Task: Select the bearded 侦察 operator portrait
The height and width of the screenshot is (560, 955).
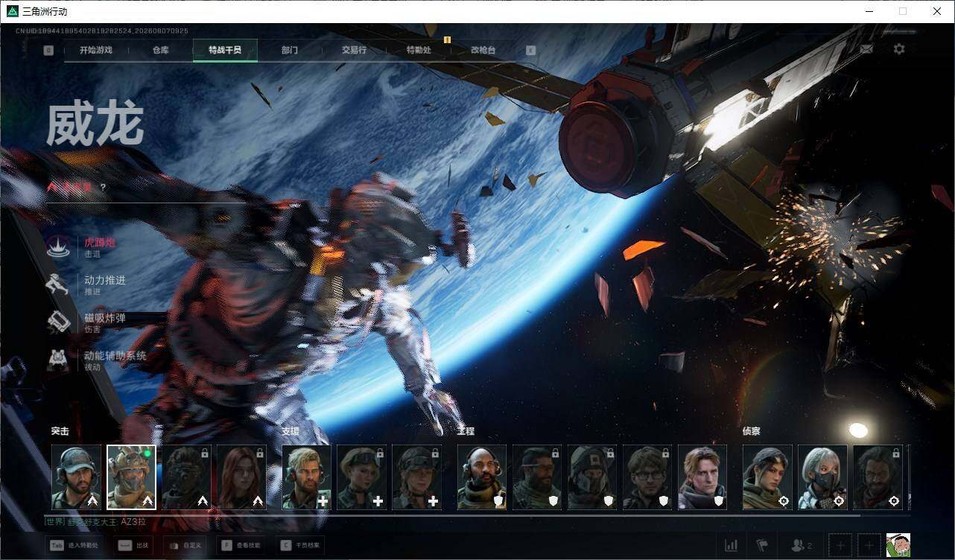Action: click(x=878, y=477)
